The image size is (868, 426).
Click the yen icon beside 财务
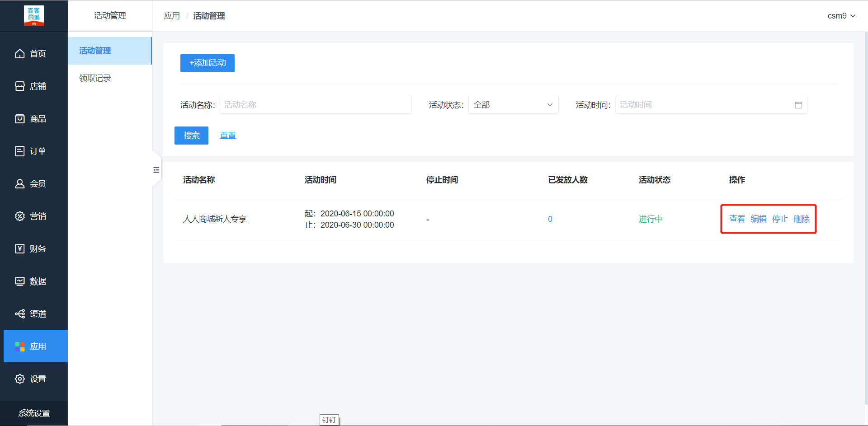20,249
